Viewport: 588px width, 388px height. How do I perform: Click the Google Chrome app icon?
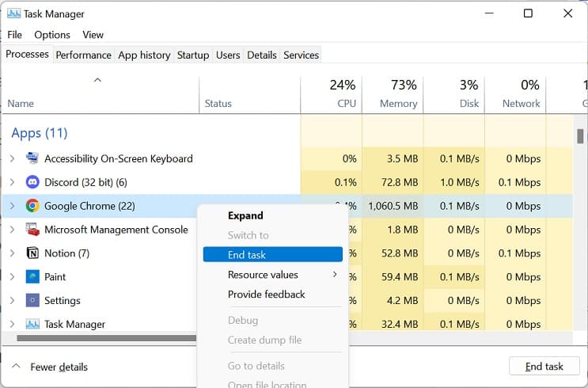[32, 206]
